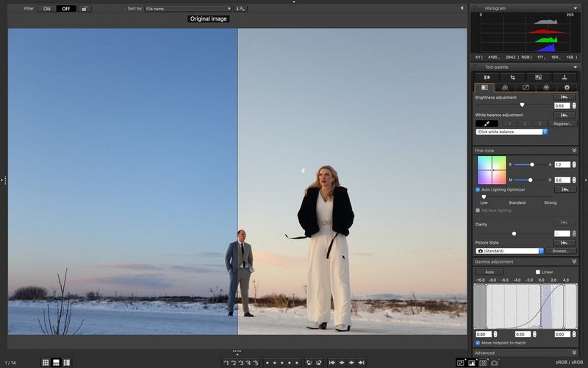The height and width of the screenshot is (368, 588).
Task: Revert the Brightness adjustment setting
Action: (564, 97)
